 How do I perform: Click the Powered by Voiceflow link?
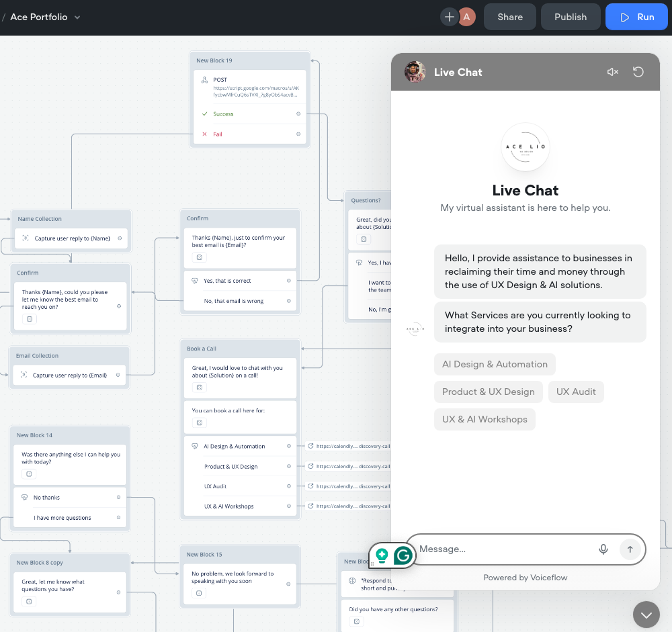coord(525,578)
